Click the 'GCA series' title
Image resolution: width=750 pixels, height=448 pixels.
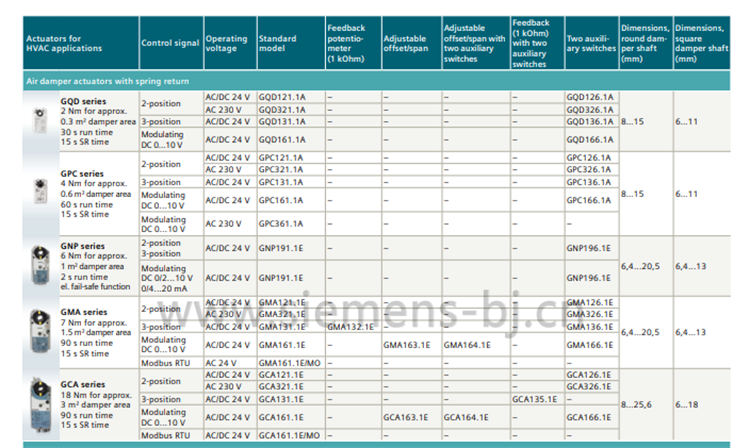point(83,384)
